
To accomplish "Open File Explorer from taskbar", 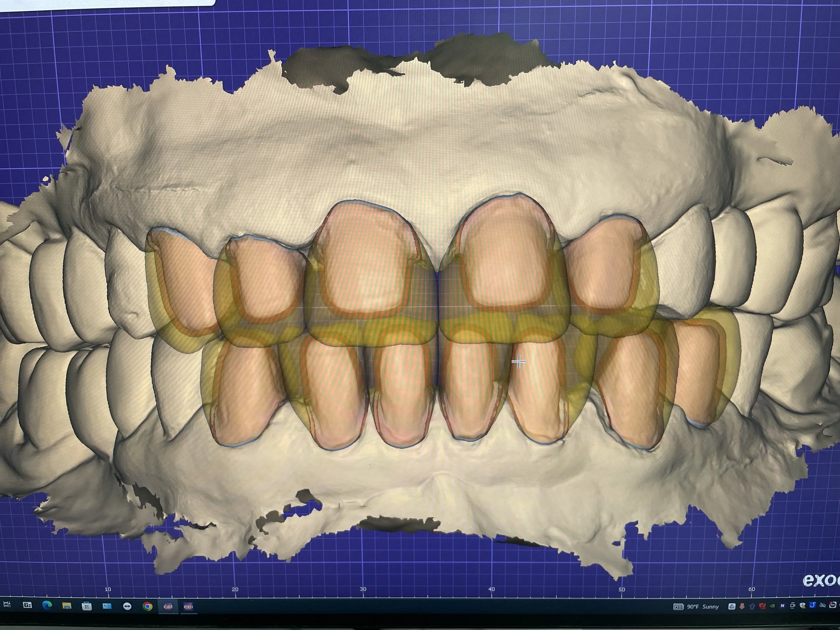I will (x=67, y=606).
